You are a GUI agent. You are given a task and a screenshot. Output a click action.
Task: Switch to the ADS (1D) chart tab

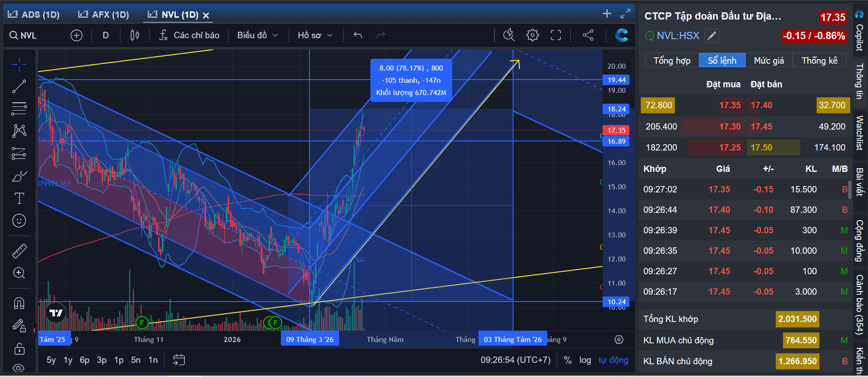(34, 15)
